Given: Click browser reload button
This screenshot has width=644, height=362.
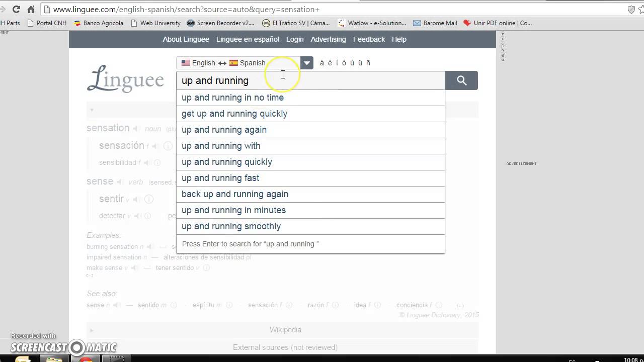Looking at the screenshot, I should tap(16, 9).
